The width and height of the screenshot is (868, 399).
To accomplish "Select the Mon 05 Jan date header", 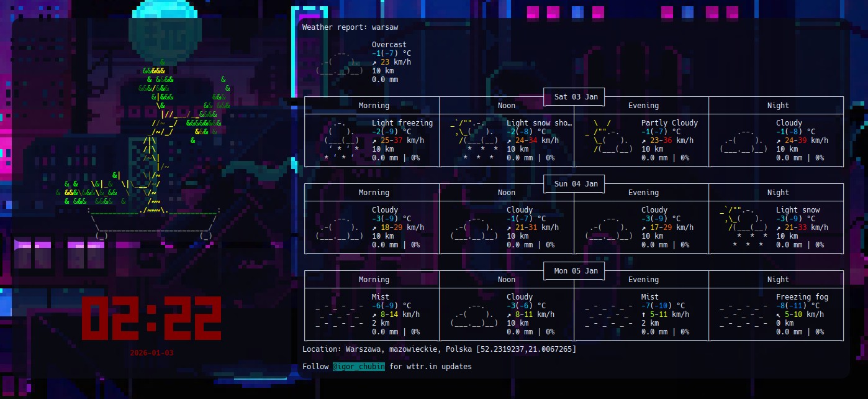I will [574, 270].
